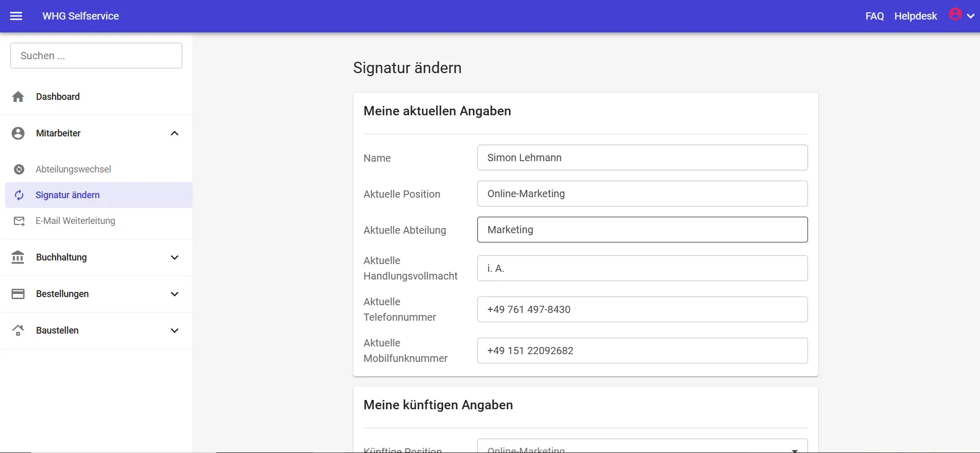Click 'Meine künftigen Angaben' heading
Viewport: 980px width, 453px height.
pos(438,405)
